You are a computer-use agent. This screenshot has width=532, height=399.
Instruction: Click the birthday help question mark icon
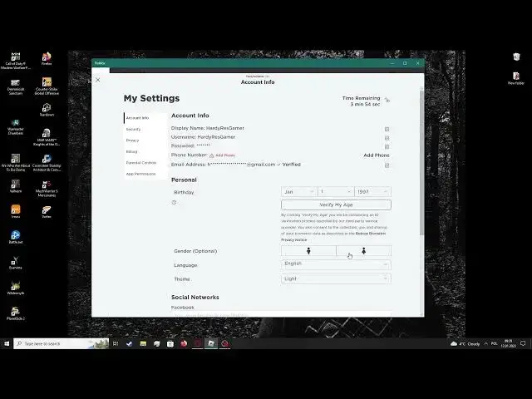point(175,202)
